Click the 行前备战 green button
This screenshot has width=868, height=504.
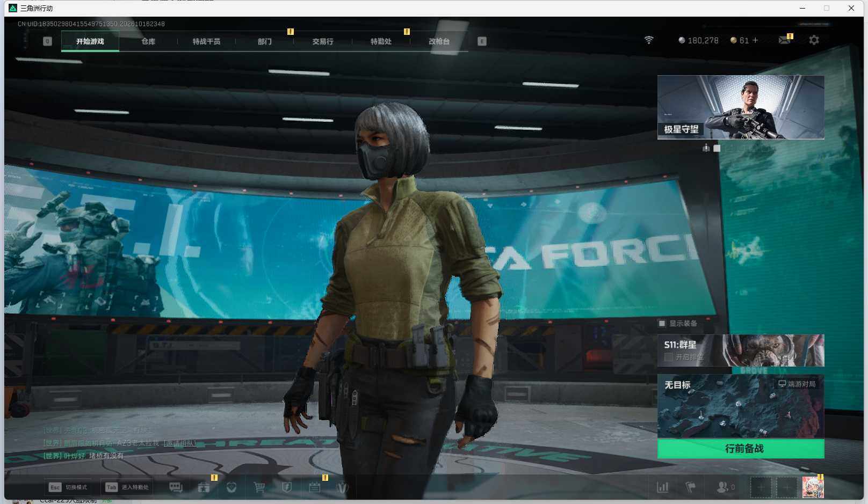(x=741, y=449)
